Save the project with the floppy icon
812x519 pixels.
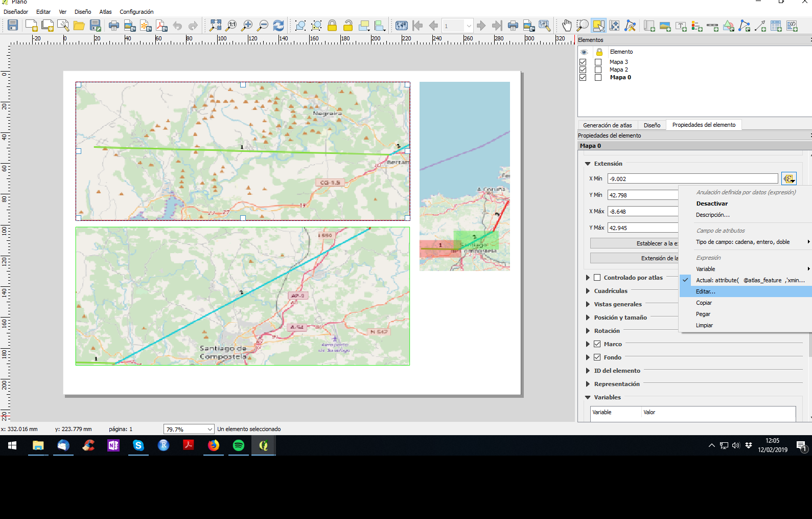click(13, 25)
